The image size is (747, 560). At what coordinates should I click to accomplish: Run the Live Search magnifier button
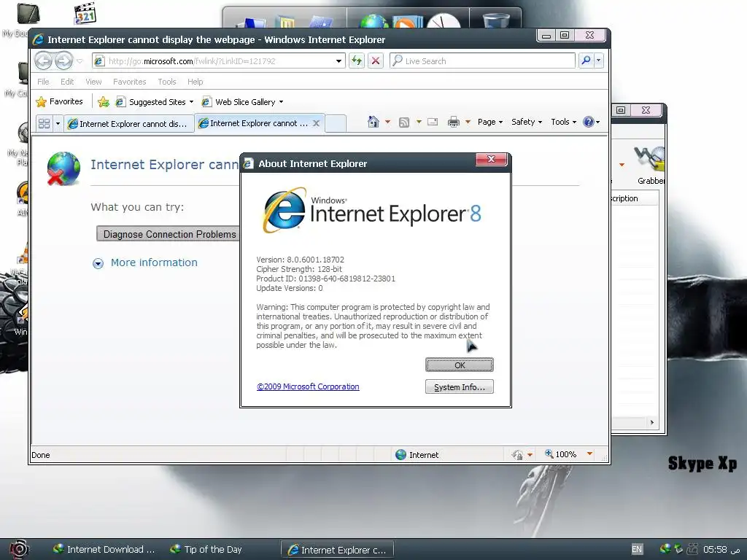(x=586, y=61)
